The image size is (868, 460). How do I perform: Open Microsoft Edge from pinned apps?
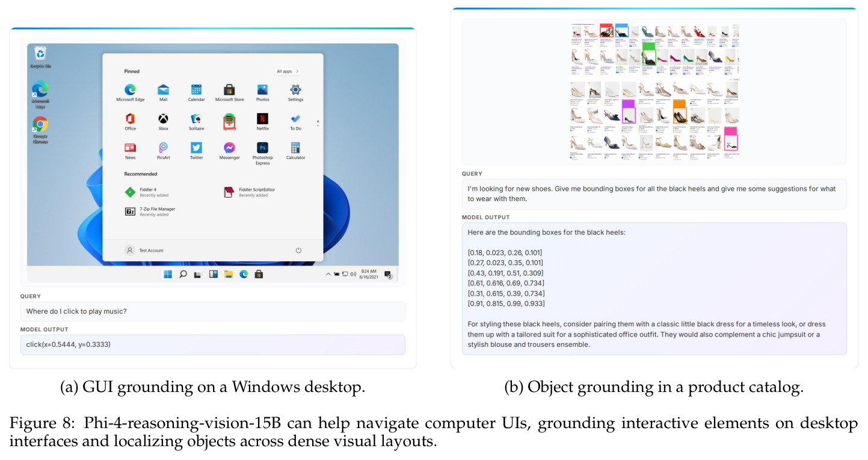tap(131, 93)
